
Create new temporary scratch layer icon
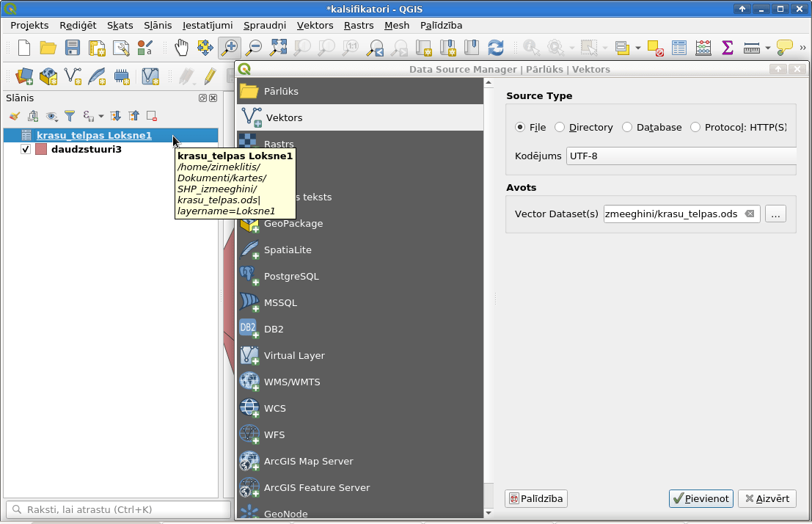[122, 77]
